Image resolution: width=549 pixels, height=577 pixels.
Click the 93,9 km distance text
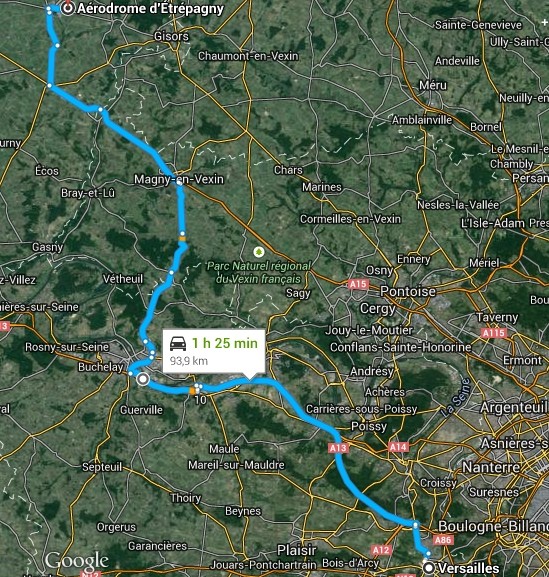pos(189,361)
